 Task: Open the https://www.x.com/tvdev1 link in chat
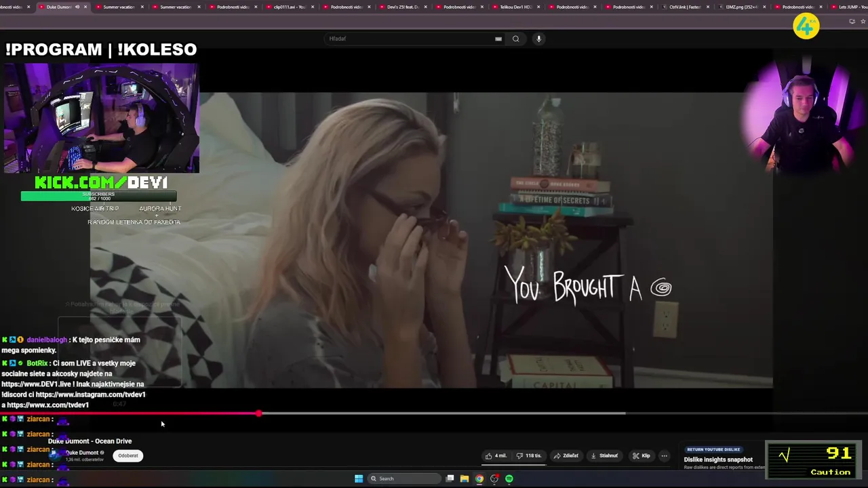[47, 405]
